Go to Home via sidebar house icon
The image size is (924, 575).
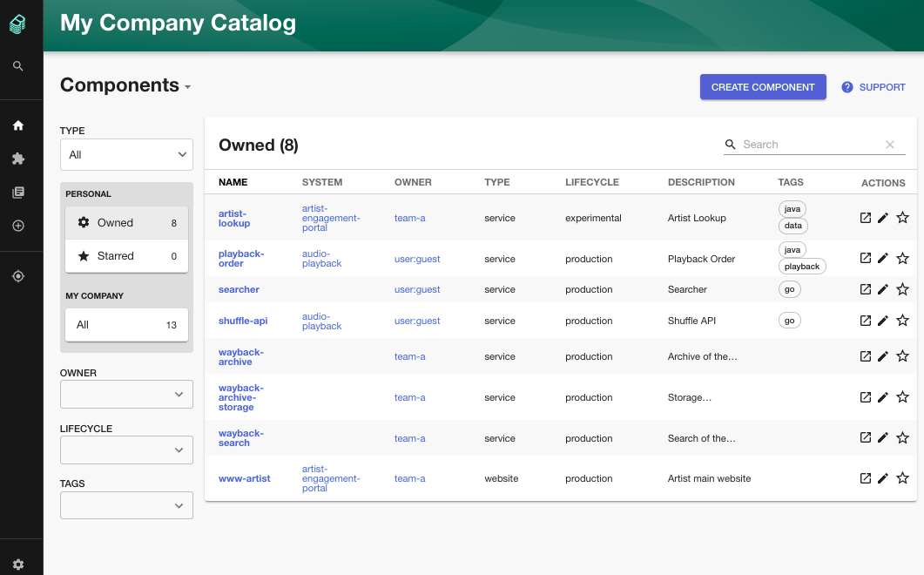click(x=18, y=125)
